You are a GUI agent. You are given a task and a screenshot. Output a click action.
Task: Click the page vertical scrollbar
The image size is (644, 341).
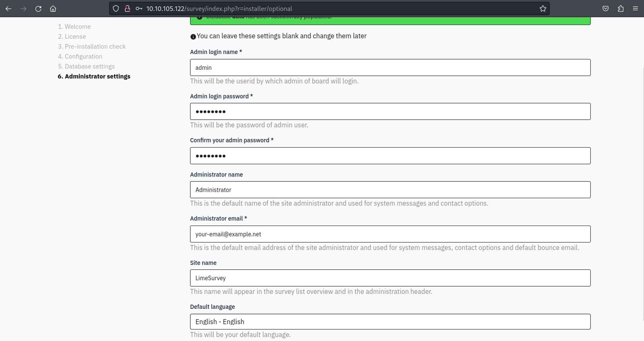[643, 193]
